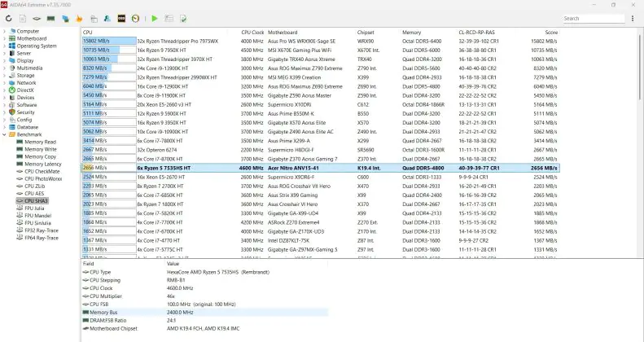Open the Memory Read benchmark
This screenshot has height=342, width=644.
40,142
